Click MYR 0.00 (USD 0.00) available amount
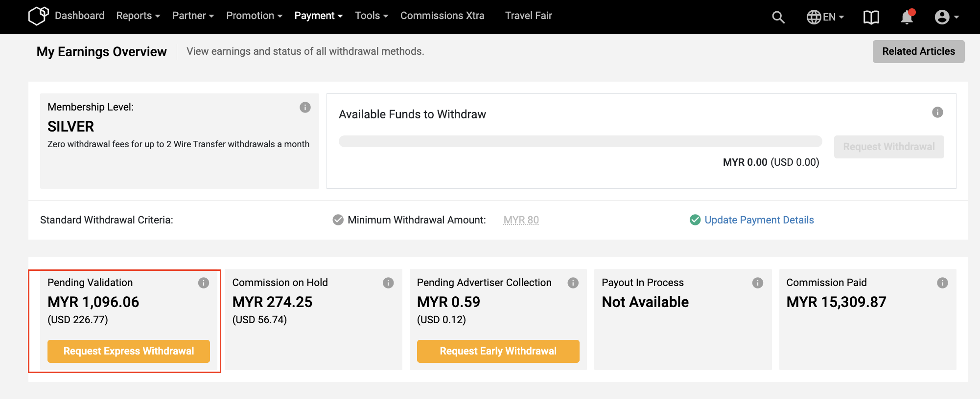Viewport: 980px width, 399px height. 771,162
